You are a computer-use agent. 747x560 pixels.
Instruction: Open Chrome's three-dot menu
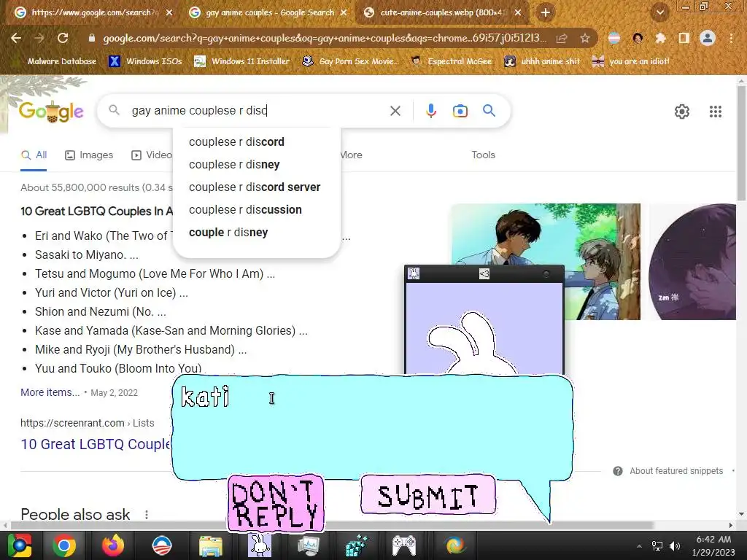731,38
